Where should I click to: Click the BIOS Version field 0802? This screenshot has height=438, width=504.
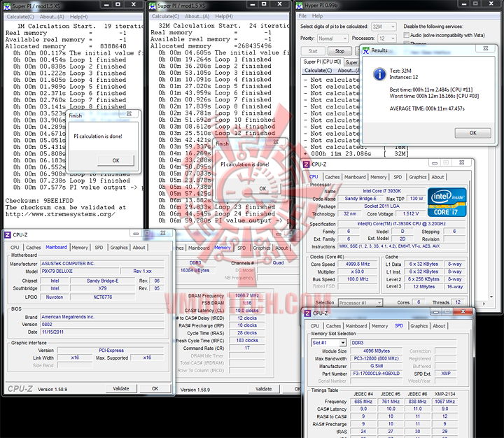[x=102, y=325]
